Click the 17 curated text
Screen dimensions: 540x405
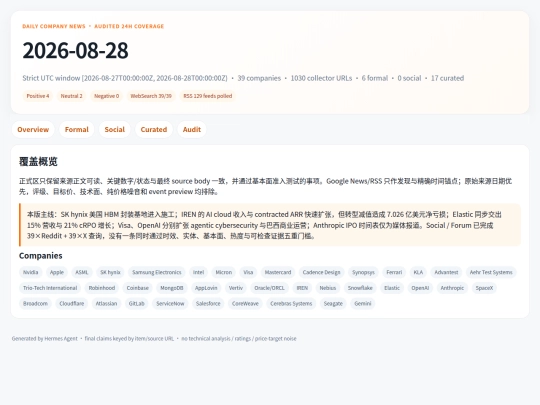click(447, 78)
